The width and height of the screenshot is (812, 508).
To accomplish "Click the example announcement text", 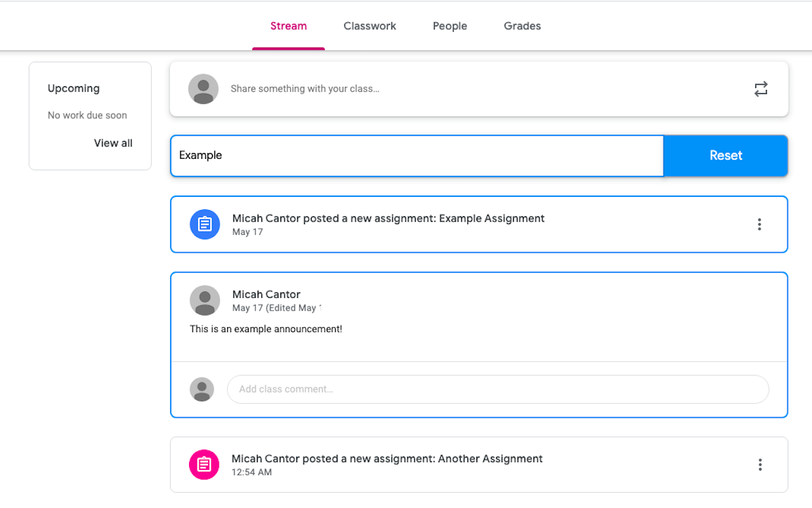I will pyautogui.click(x=266, y=329).
